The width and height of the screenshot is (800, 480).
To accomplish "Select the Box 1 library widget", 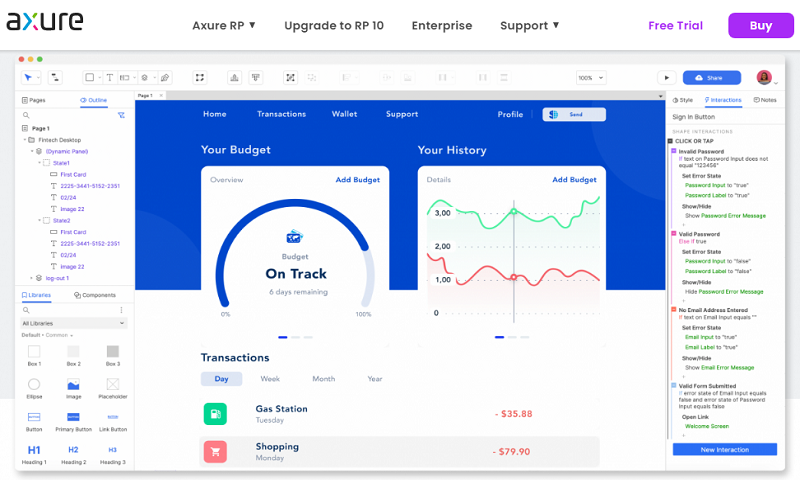I will (x=34, y=355).
